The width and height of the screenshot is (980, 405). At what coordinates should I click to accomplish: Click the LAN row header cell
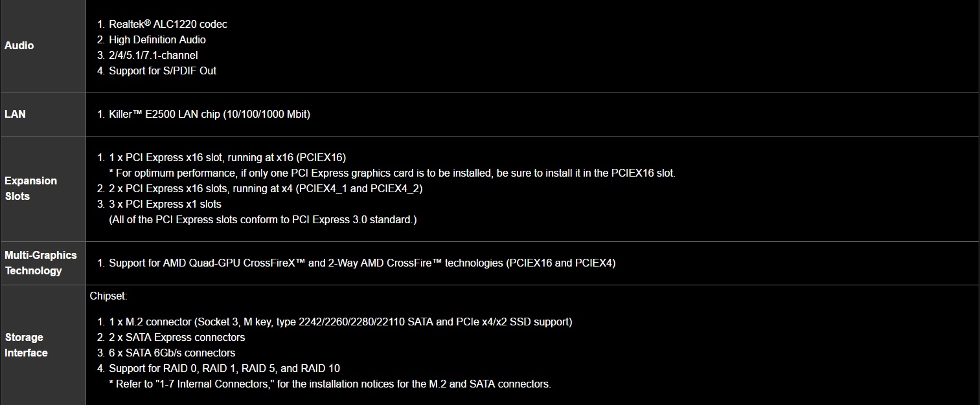tap(16, 114)
